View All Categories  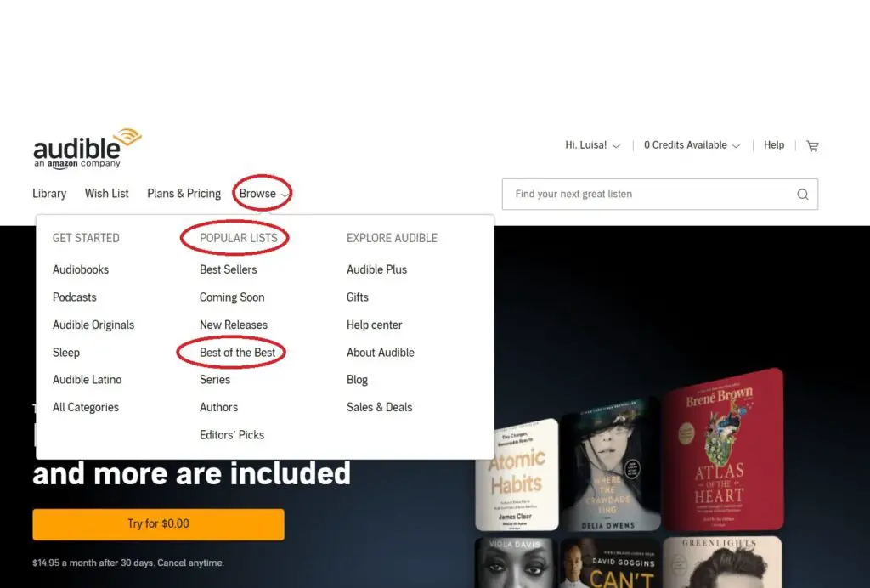pos(86,408)
